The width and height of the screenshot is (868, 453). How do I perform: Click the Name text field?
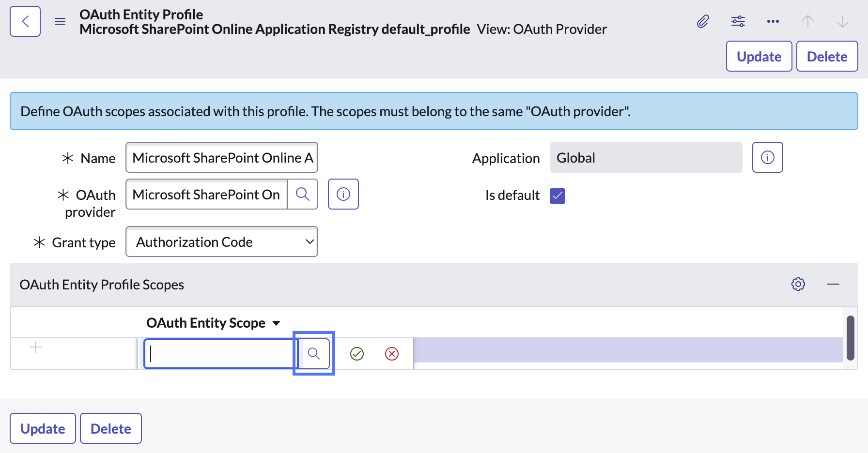pyautogui.click(x=222, y=157)
